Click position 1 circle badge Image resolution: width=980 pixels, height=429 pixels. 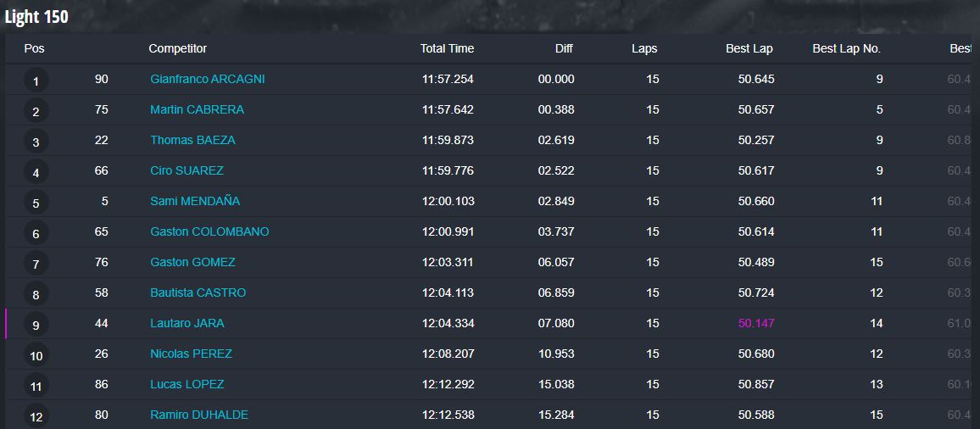[x=36, y=81]
